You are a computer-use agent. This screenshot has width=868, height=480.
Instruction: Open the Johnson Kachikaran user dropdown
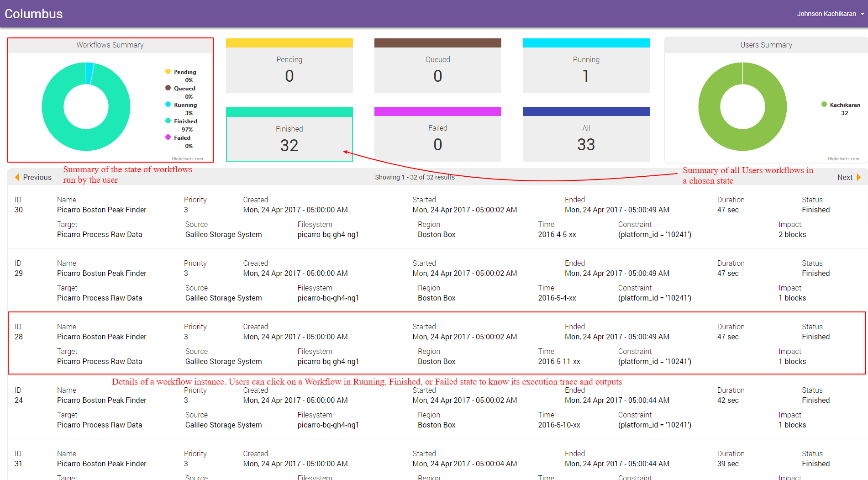pos(831,14)
